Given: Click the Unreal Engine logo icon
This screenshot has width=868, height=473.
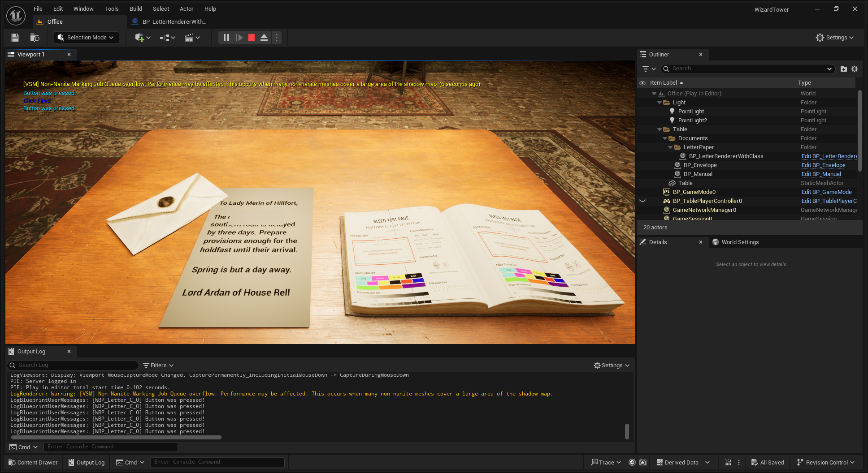Looking at the screenshot, I should [x=16, y=16].
